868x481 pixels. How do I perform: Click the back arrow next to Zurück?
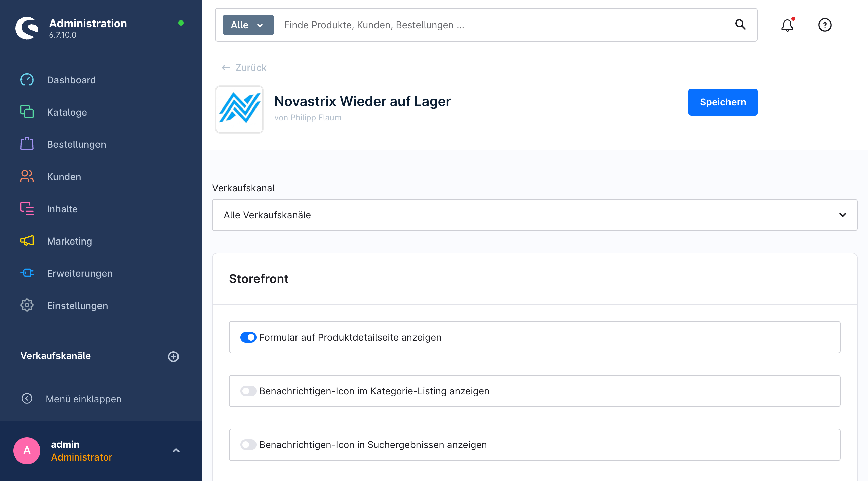coord(226,68)
